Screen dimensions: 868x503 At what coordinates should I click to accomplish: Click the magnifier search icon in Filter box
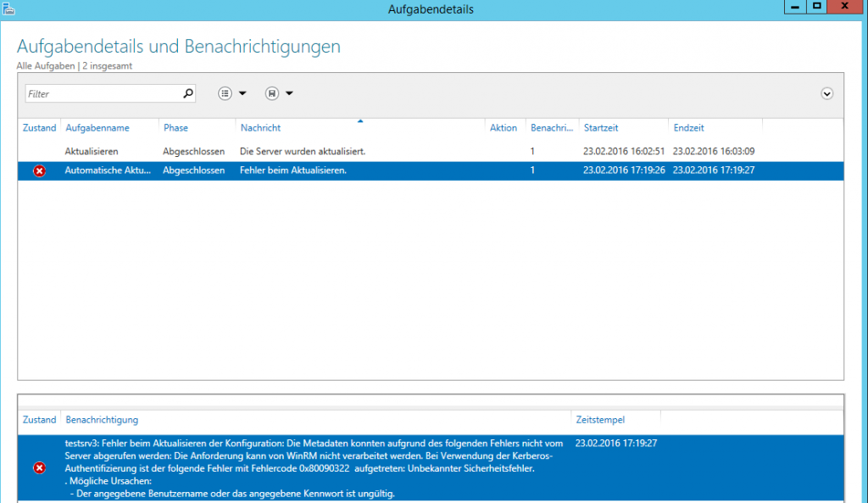tap(188, 93)
